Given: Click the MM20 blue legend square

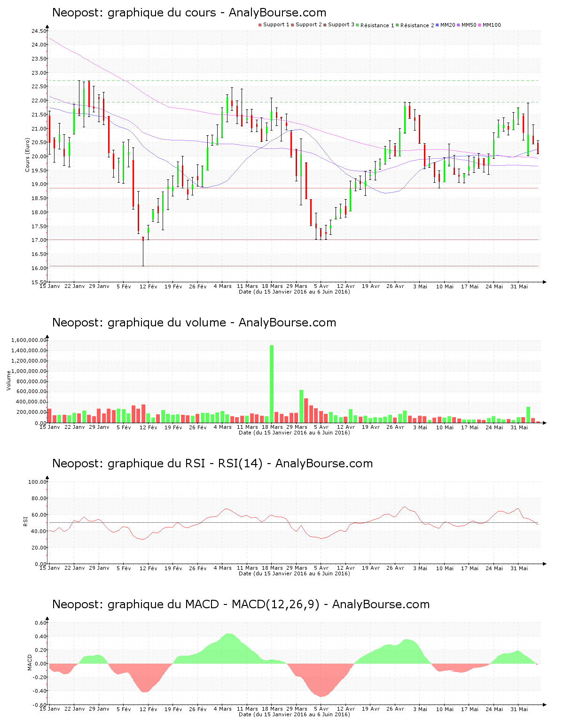Looking at the screenshot, I should [438, 25].
